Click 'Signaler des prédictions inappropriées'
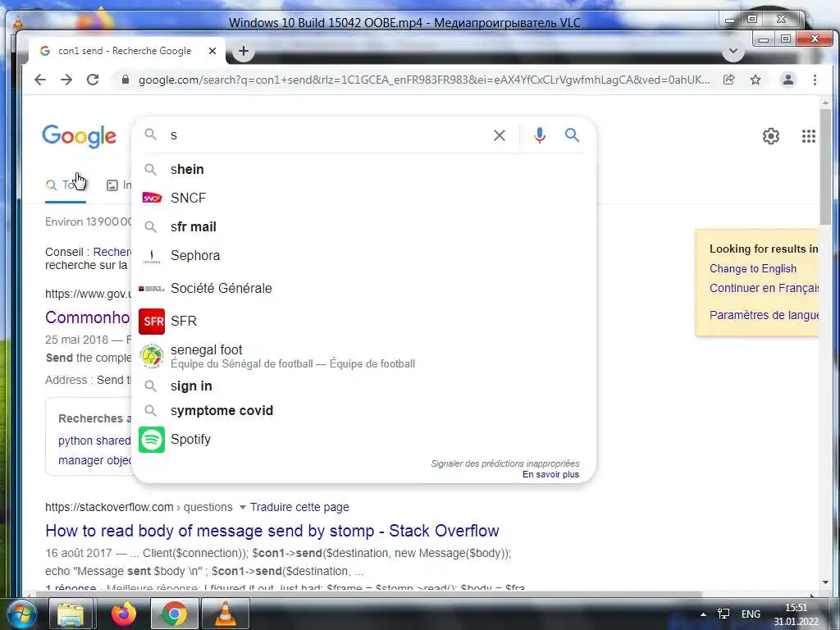 pyautogui.click(x=505, y=463)
